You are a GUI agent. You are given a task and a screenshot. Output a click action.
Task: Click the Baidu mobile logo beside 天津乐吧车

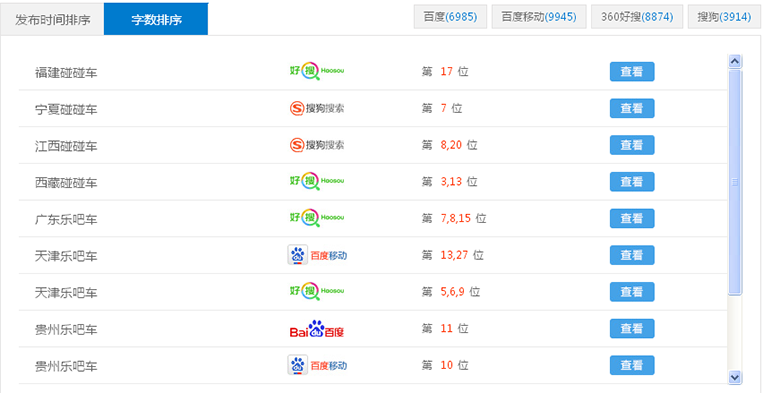(x=317, y=255)
